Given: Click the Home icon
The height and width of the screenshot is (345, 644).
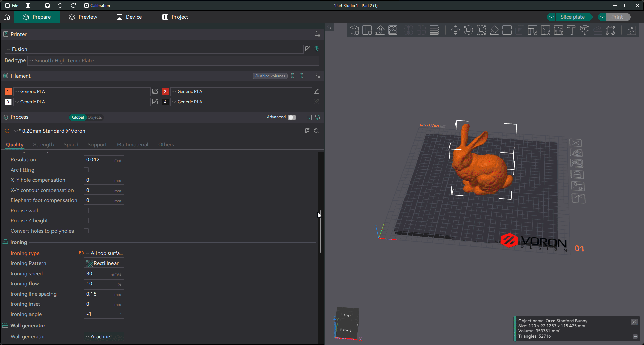Looking at the screenshot, I should (x=7, y=17).
